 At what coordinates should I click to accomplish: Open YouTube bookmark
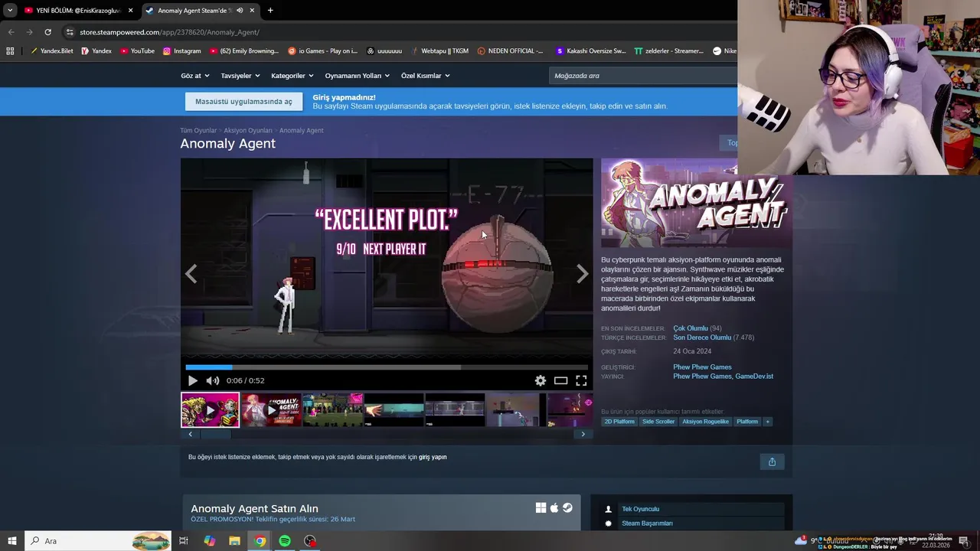coord(137,51)
